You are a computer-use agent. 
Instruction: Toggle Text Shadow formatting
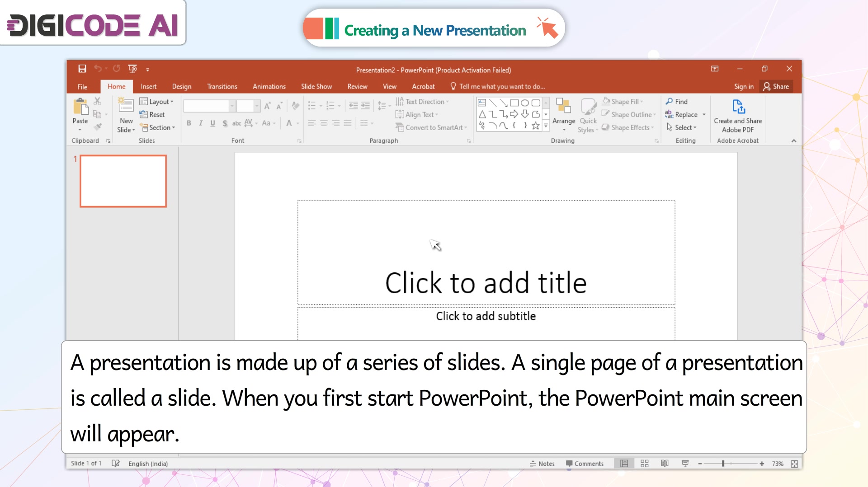click(x=225, y=123)
